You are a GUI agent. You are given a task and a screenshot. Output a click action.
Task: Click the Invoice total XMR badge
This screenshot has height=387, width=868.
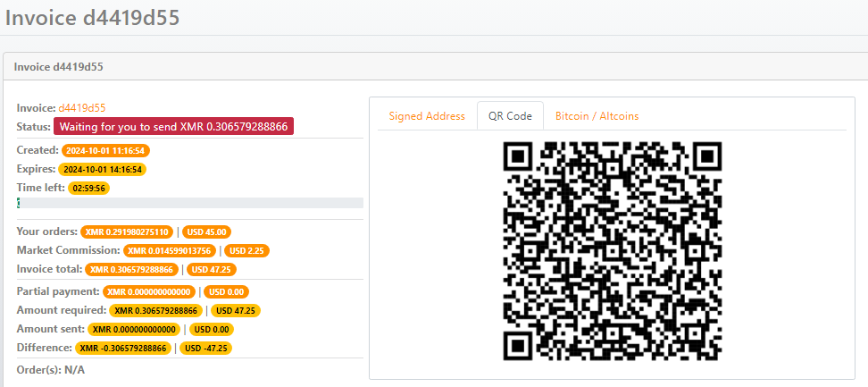[132, 269]
